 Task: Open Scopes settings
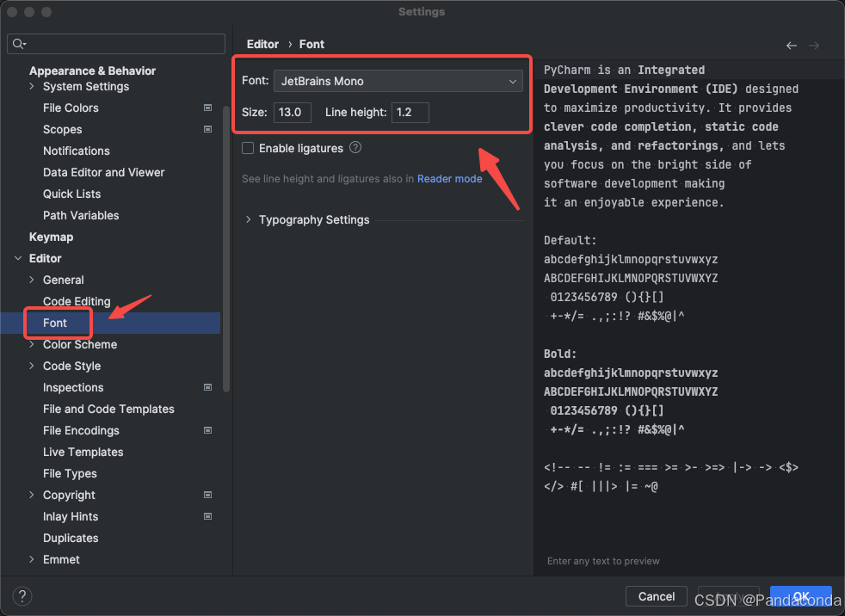coord(63,129)
